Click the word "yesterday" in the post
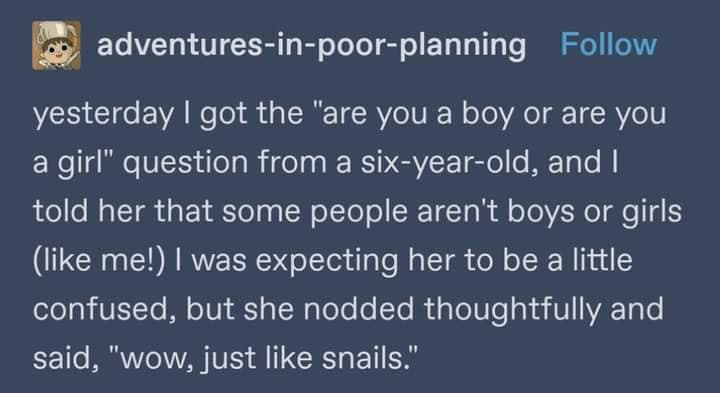720x393 pixels. [103, 114]
